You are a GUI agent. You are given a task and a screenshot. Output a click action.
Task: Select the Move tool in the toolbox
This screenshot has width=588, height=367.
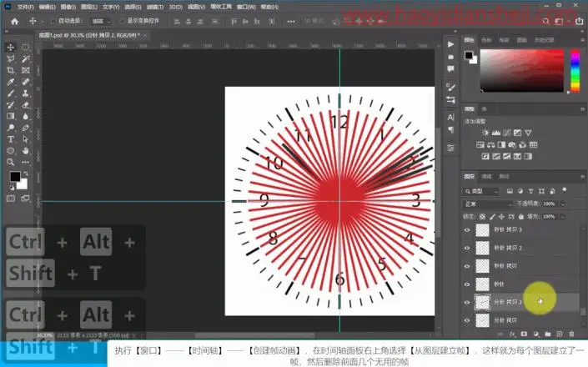[11, 48]
